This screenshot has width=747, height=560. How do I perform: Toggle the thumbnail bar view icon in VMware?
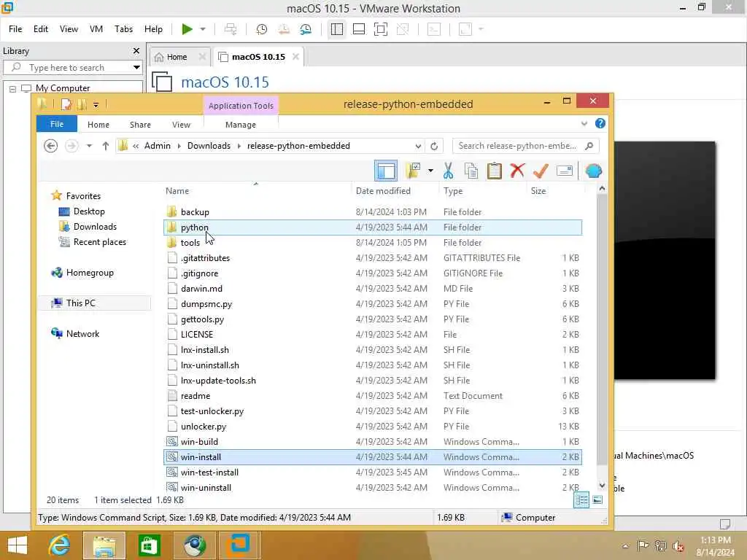pos(359,29)
